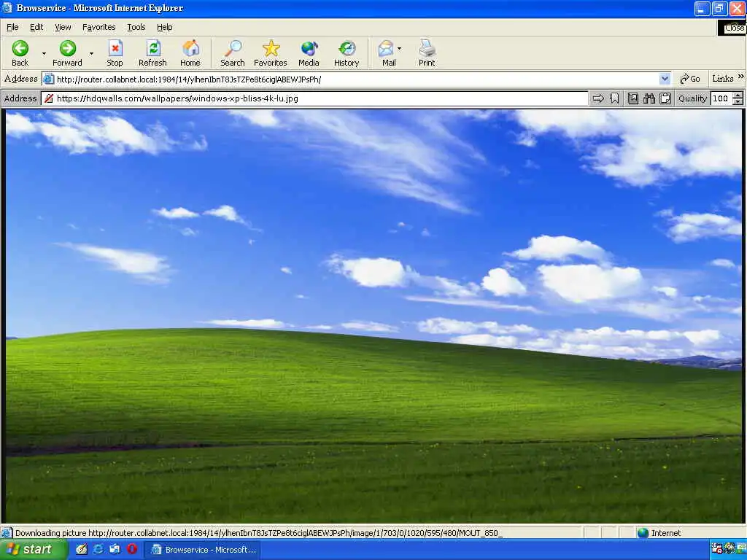Open the Back button history dropdown arrow
The height and width of the screenshot is (560, 747).
click(44, 53)
